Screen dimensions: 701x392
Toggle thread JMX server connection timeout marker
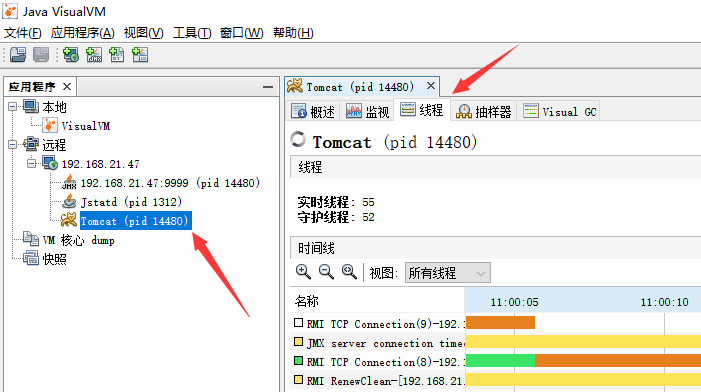point(299,342)
